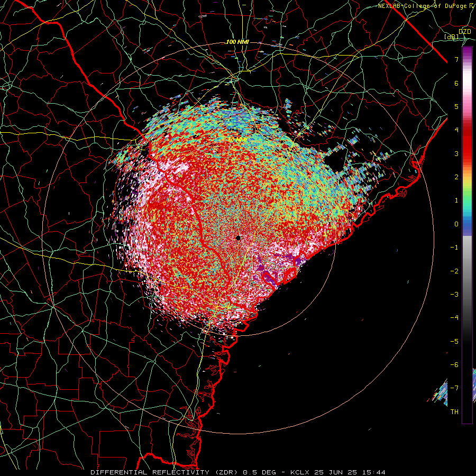Click the "2" tick on the color scale

[456, 177]
